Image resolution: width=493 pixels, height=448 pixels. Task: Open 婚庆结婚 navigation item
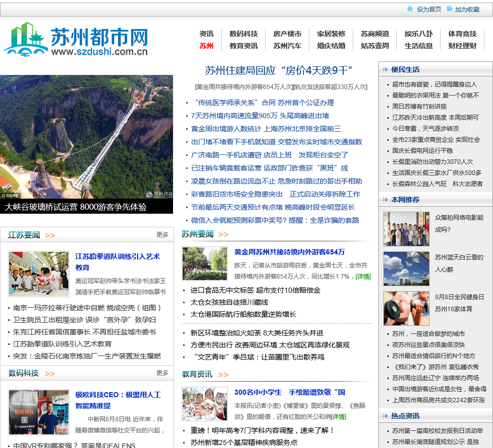click(x=331, y=46)
